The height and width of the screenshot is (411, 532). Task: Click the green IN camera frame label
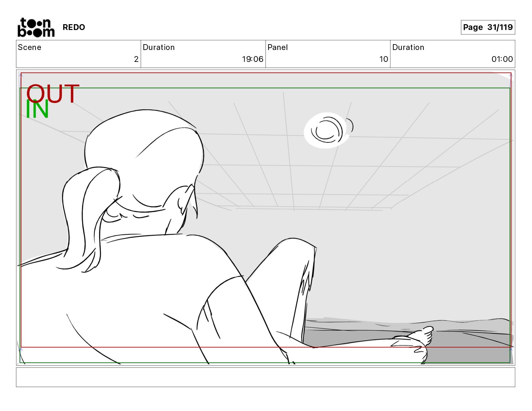(37, 110)
